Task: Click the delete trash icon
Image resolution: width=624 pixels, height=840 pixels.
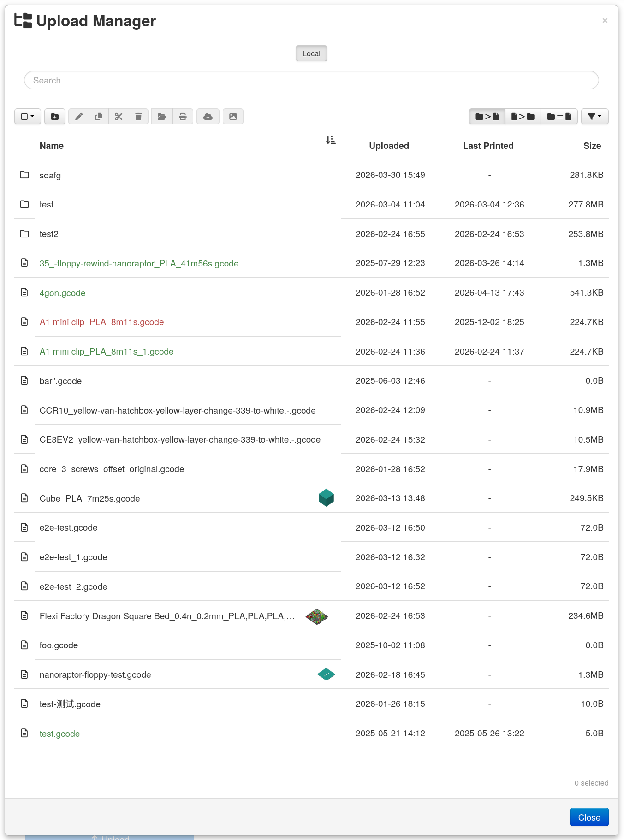Action: pos(138,117)
